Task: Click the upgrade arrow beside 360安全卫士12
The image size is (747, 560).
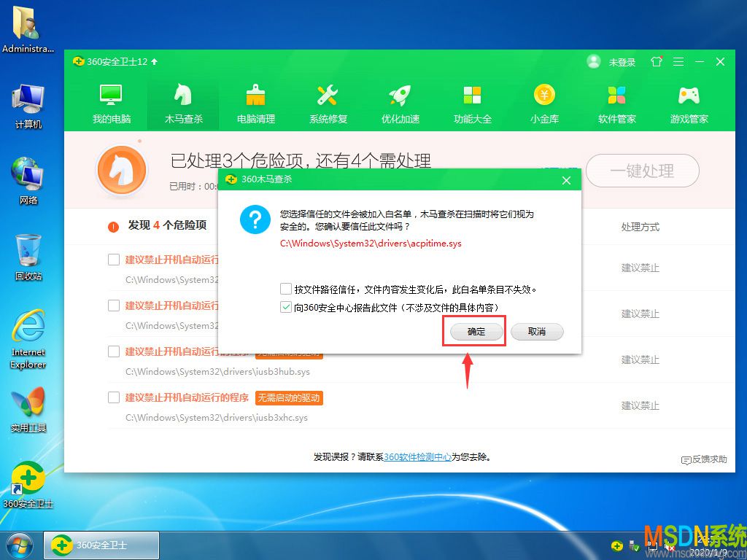Action: pos(154,61)
